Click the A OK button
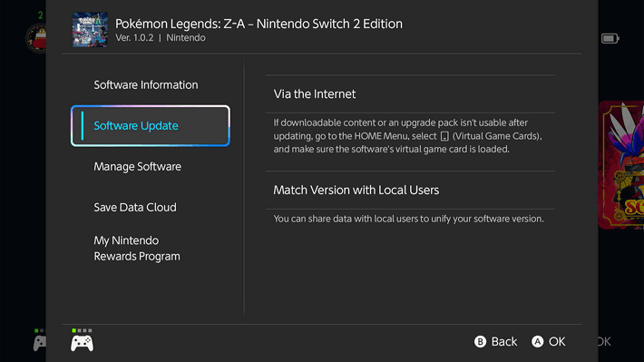The height and width of the screenshot is (362, 644). click(548, 341)
